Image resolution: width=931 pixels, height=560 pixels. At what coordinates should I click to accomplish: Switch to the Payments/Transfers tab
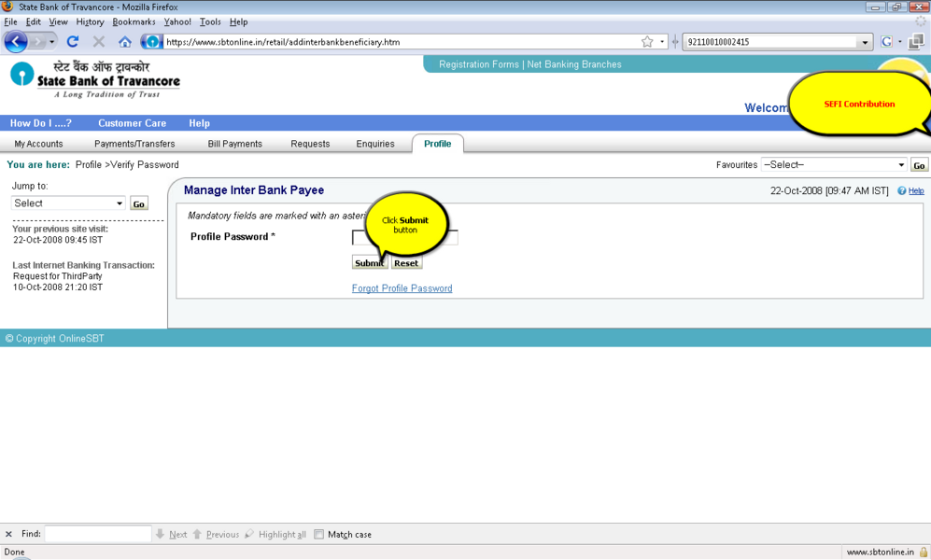[134, 144]
